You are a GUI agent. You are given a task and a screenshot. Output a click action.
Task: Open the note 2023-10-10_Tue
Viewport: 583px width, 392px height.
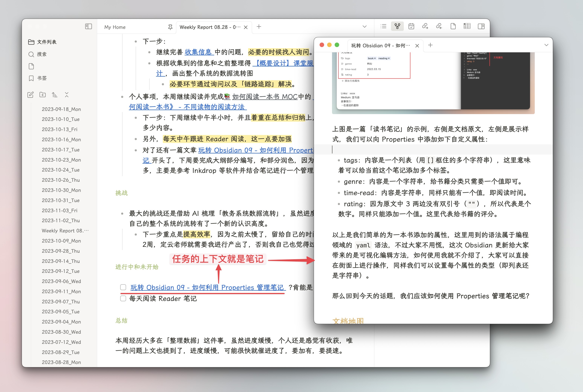tap(61, 119)
